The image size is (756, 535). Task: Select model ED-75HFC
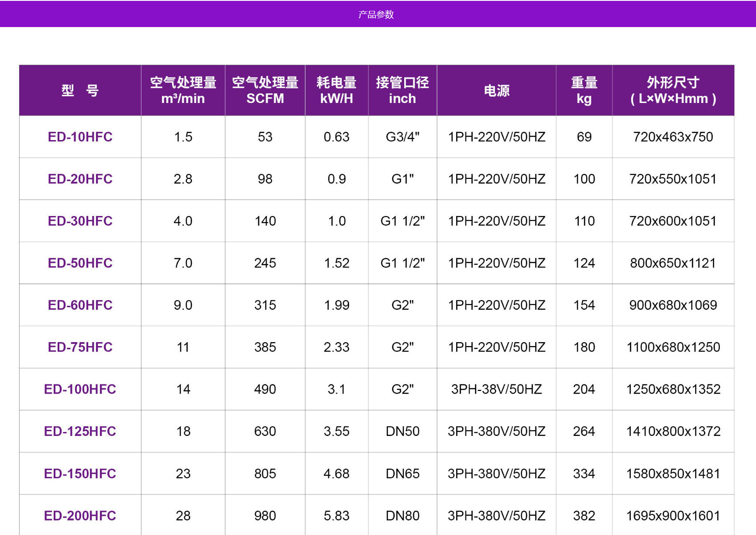80,347
